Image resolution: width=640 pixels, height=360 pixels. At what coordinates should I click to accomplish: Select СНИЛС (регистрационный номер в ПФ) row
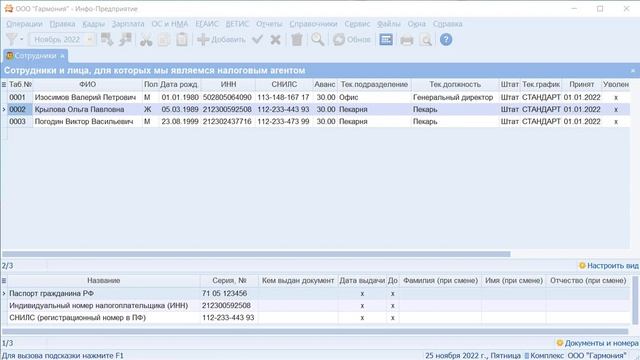pos(318,318)
